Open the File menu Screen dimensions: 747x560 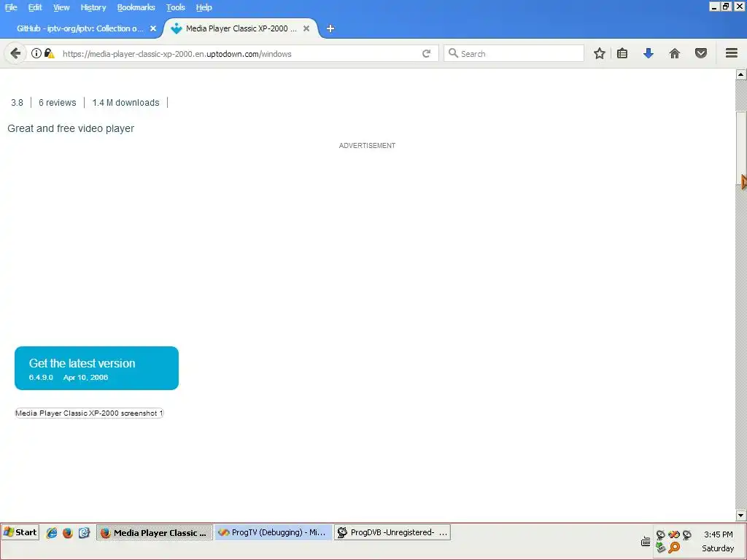click(x=11, y=7)
